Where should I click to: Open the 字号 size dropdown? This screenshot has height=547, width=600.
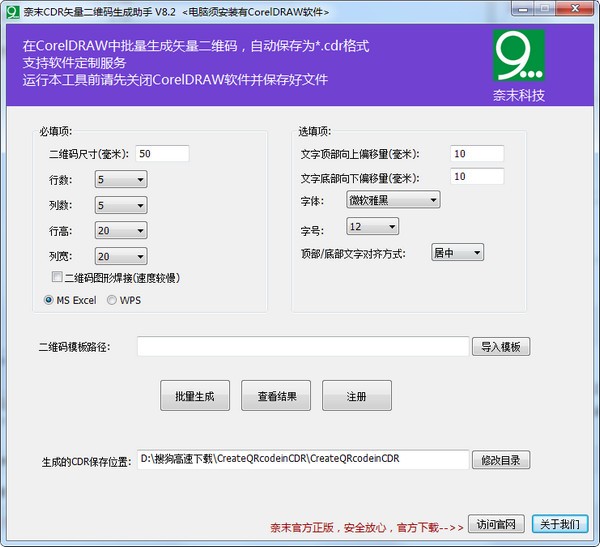pos(372,227)
